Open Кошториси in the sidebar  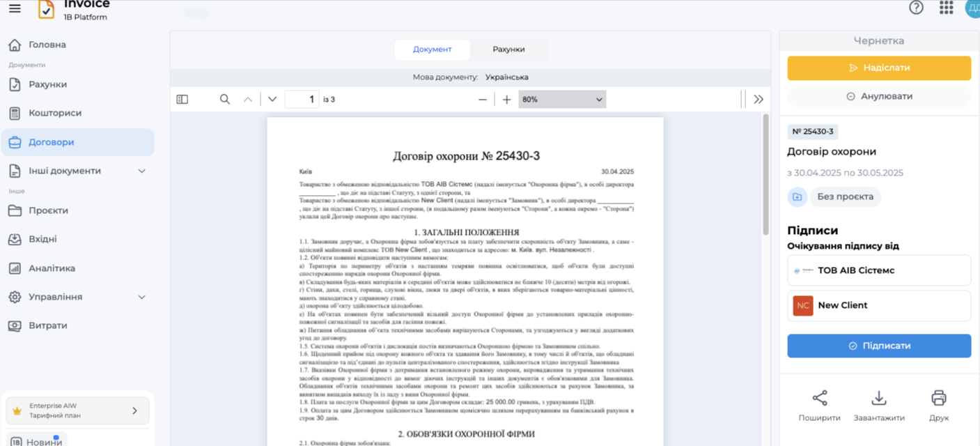click(55, 113)
